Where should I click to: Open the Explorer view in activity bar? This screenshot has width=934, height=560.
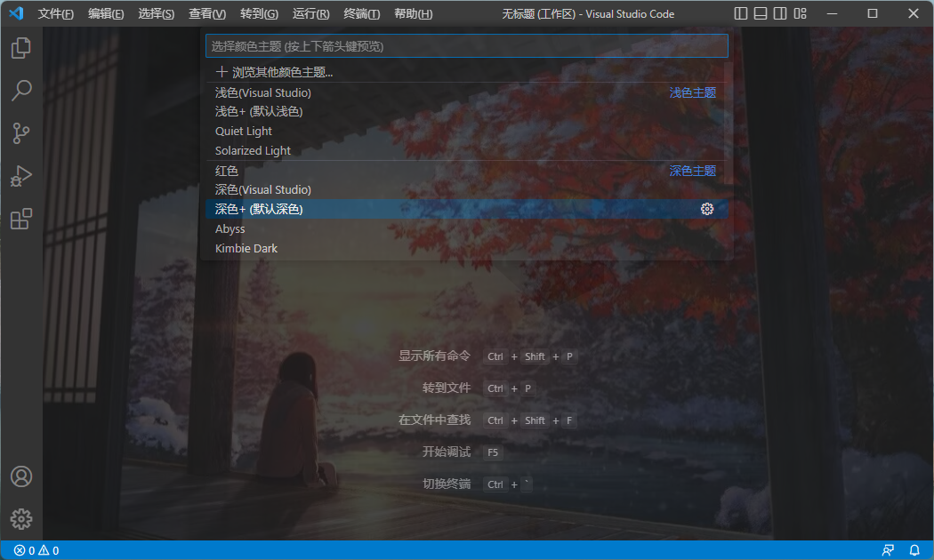click(20, 48)
